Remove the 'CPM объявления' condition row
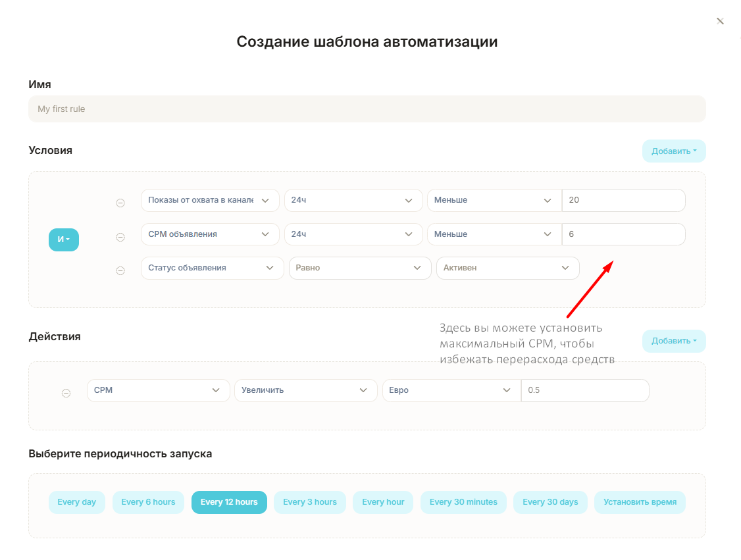This screenshot has height=560, width=741. (120, 237)
